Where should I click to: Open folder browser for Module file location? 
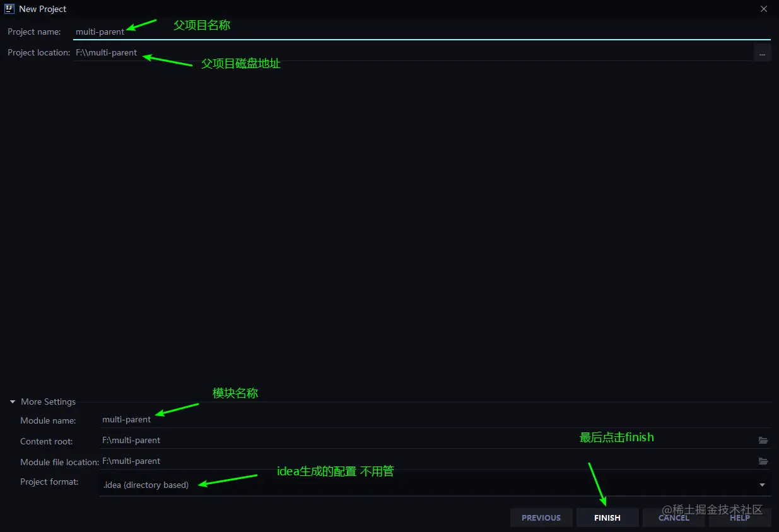click(x=763, y=461)
